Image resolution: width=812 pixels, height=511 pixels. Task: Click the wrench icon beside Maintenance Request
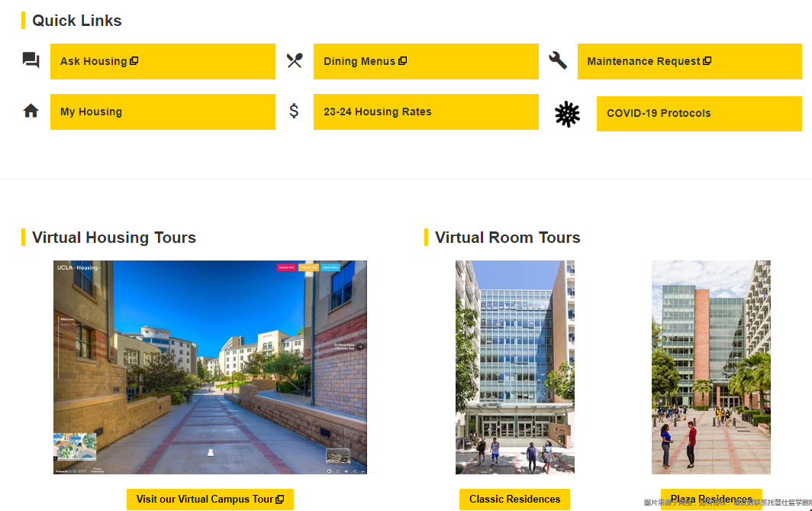click(x=558, y=60)
